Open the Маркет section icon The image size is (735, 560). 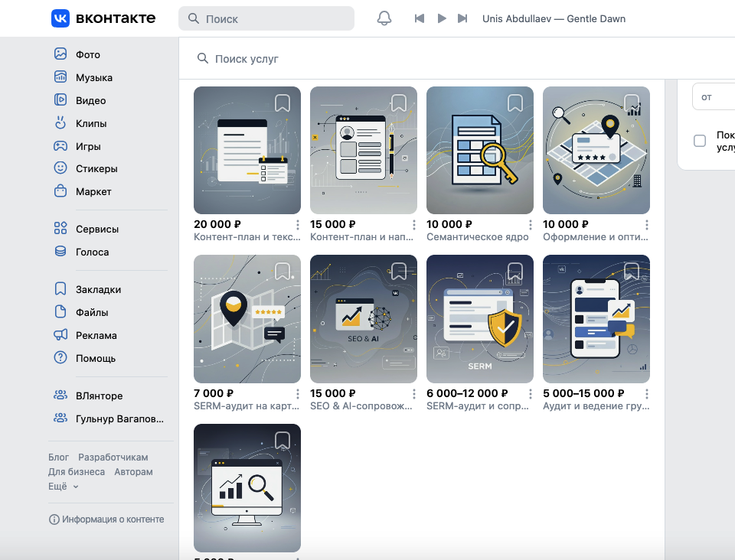click(60, 190)
